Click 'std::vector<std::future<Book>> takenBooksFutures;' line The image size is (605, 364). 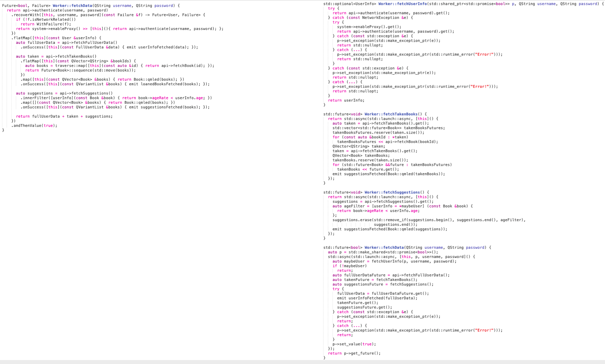point(389,128)
